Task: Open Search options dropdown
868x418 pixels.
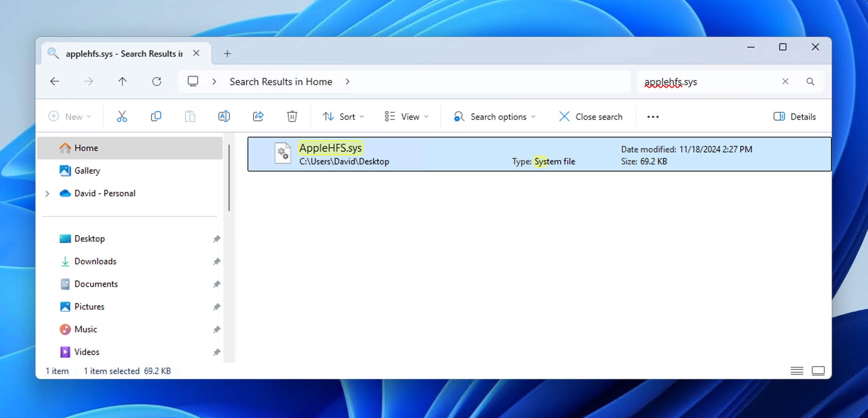Action: click(494, 117)
